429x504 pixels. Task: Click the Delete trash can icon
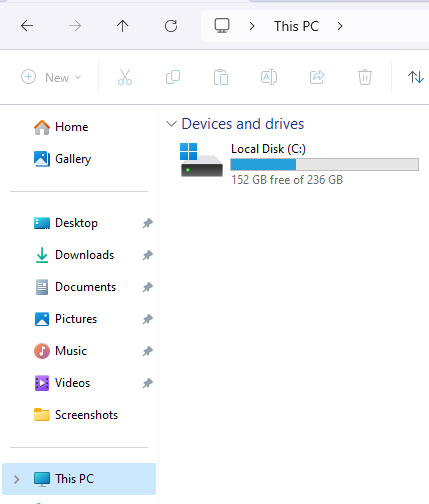click(x=365, y=77)
